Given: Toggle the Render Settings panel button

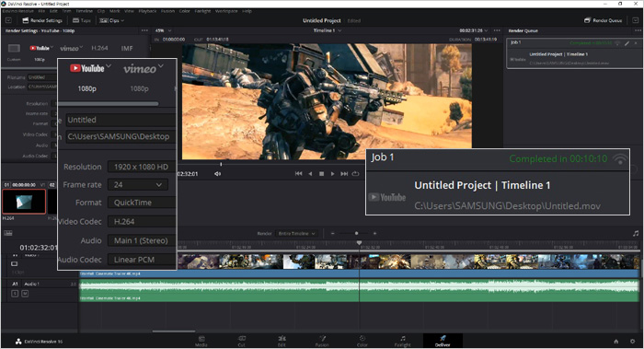Looking at the screenshot, I should click(42, 20).
